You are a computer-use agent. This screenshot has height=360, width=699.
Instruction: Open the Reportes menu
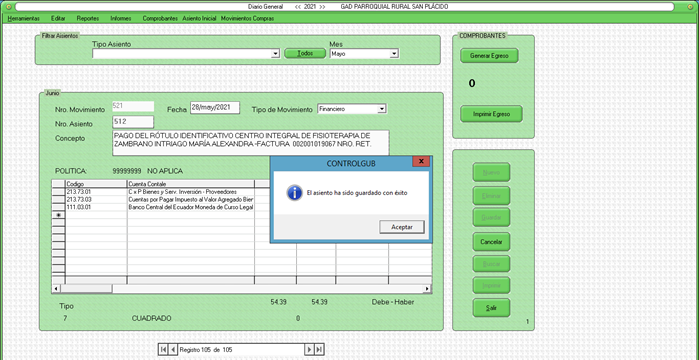(88, 19)
